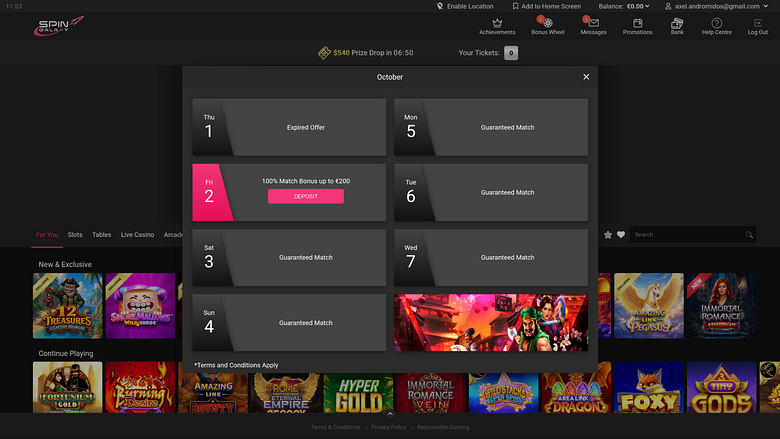The width and height of the screenshot is (780, 439).
Task: Click the Asian-themed promo banner image
Action: [491, 323]
